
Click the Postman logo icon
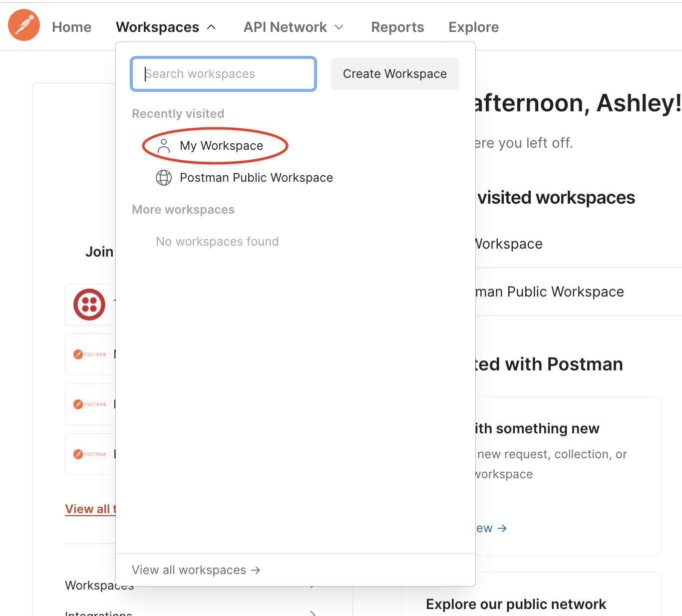(24, 25)
